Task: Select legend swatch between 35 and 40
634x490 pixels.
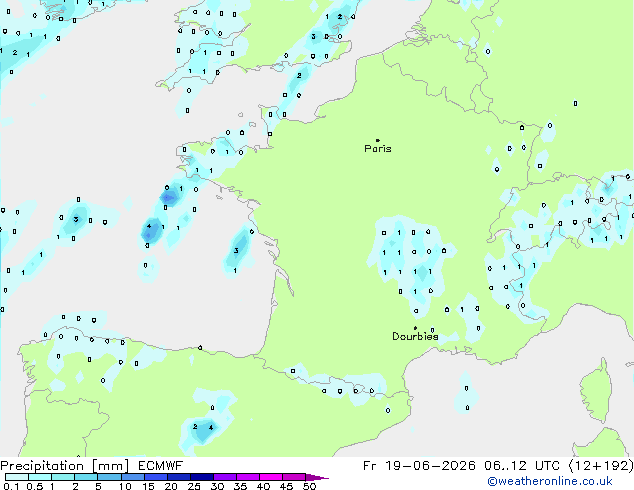Action: [x=248, y=477]
